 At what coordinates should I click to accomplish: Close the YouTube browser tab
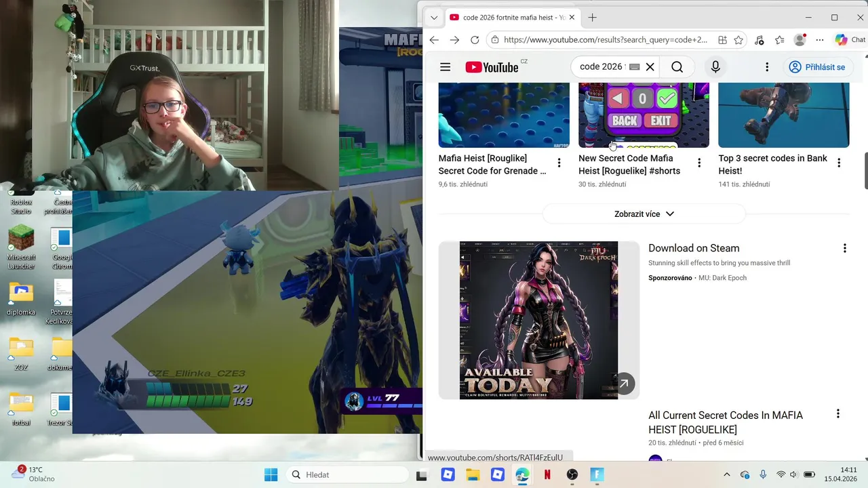[x=572, y=18]
